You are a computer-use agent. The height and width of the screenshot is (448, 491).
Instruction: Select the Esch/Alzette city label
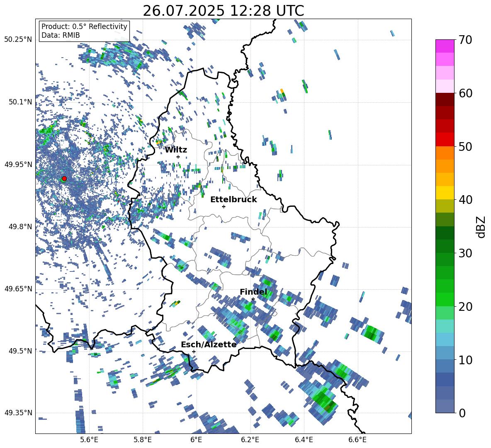pyautogui.click(x=209, y=344)
